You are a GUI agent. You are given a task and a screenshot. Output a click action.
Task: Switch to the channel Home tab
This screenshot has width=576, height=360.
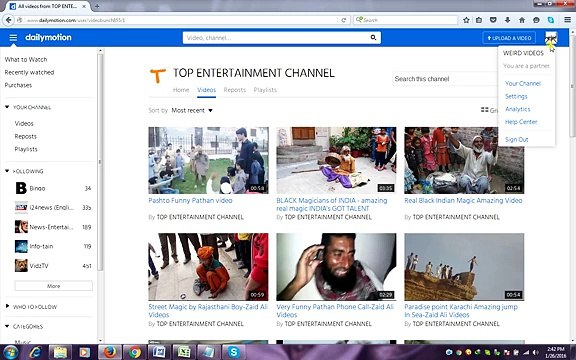(181, 90)
